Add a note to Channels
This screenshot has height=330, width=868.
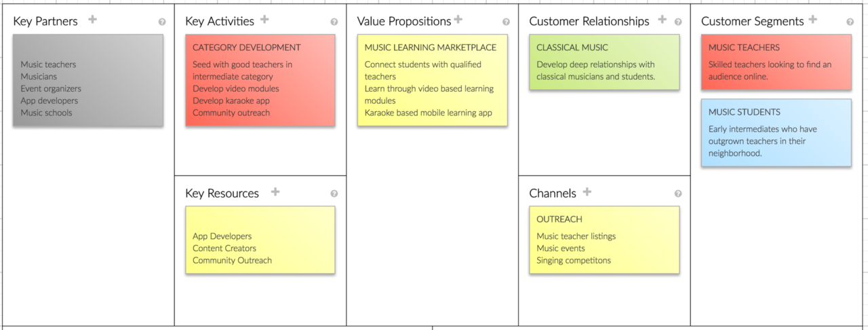[x=587, y=192]
